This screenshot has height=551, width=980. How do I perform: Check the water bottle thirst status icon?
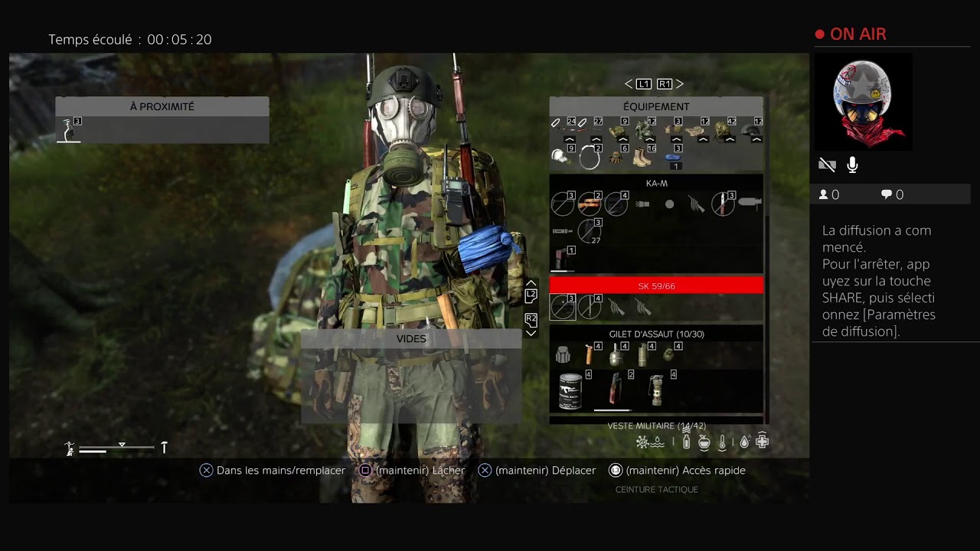pos(686,442)
